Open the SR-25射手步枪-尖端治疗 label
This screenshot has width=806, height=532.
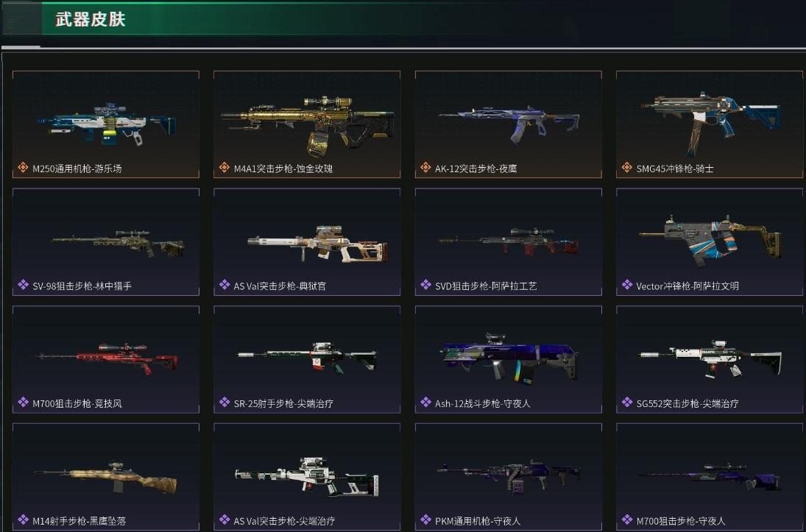pos(283,403)
